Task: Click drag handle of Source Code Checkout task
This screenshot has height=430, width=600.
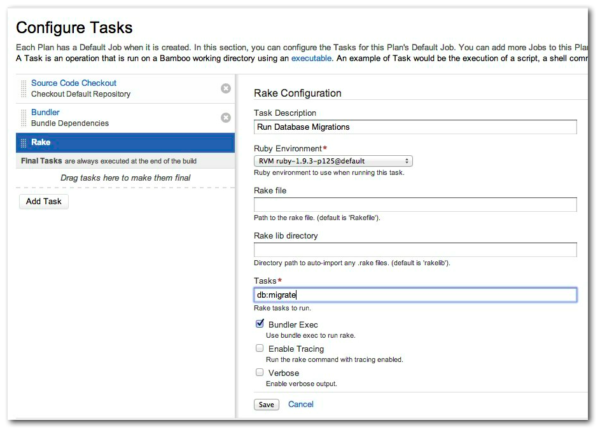Action: point(24,88)
